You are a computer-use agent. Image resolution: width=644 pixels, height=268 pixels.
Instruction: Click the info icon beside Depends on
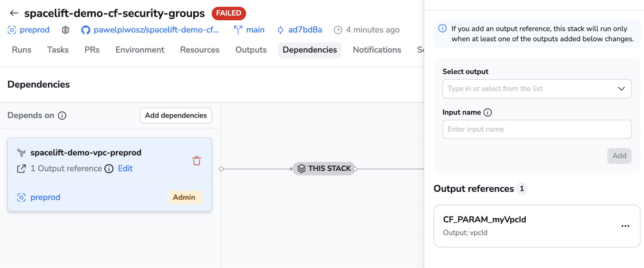pyautogui.click(x=62, y=115)
